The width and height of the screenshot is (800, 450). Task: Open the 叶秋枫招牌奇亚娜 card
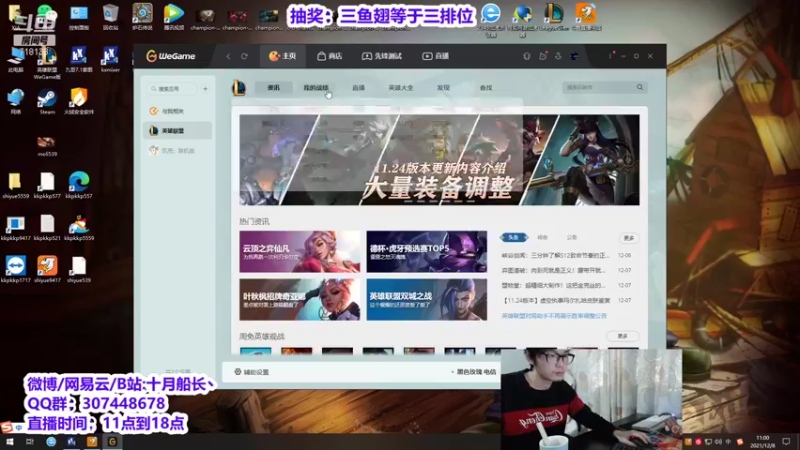point(299,299)
